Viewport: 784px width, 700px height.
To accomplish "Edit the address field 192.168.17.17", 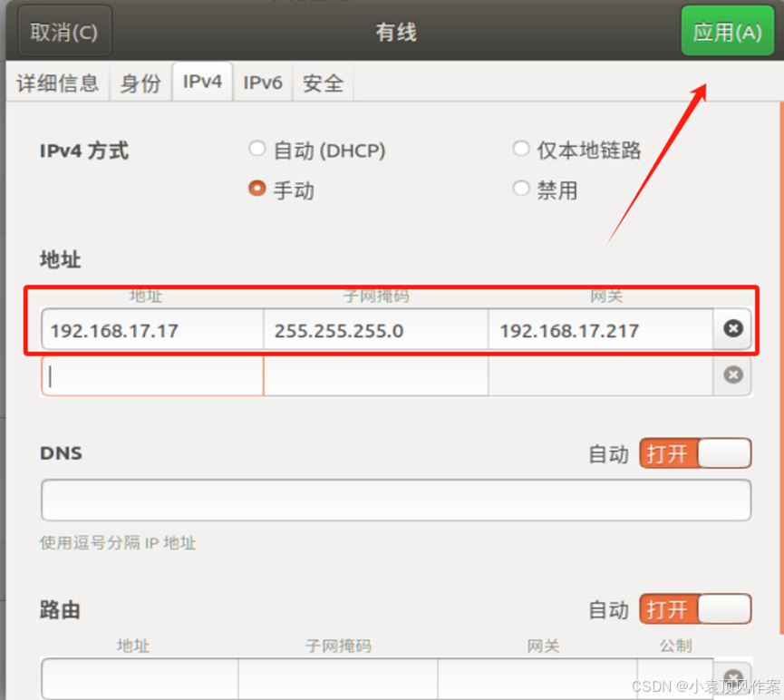I will point(152,329).
